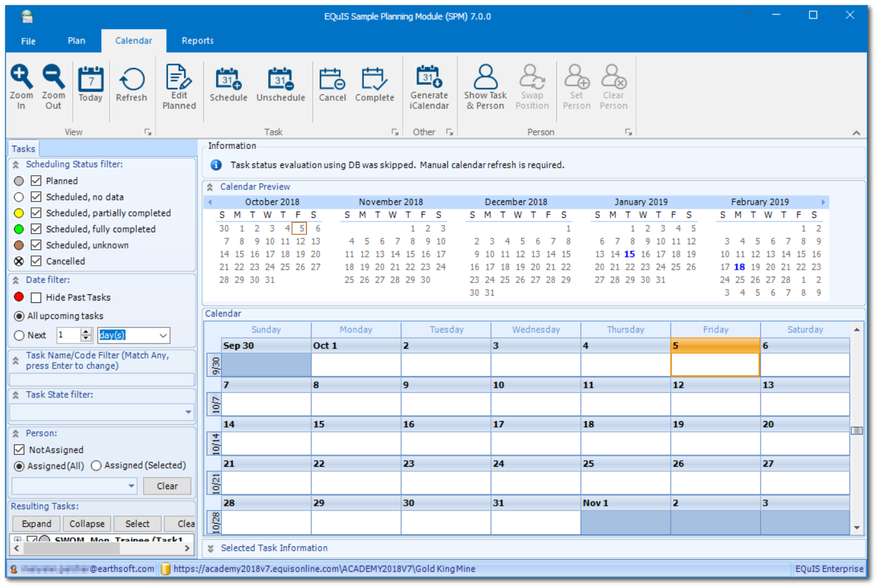Click the Task Name/Code filter field
Viewport: 878px width, 588px height.
pos(102,379)
